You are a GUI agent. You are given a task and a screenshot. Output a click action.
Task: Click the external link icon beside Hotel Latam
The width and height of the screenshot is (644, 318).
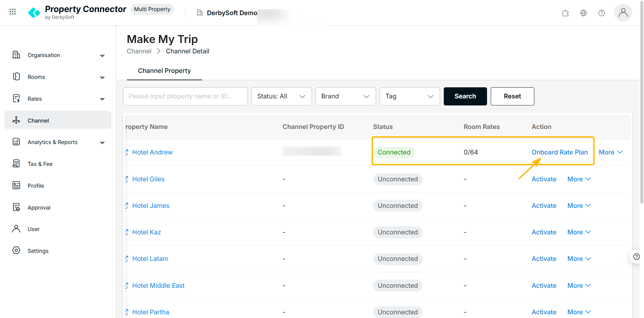coord(127,259)
